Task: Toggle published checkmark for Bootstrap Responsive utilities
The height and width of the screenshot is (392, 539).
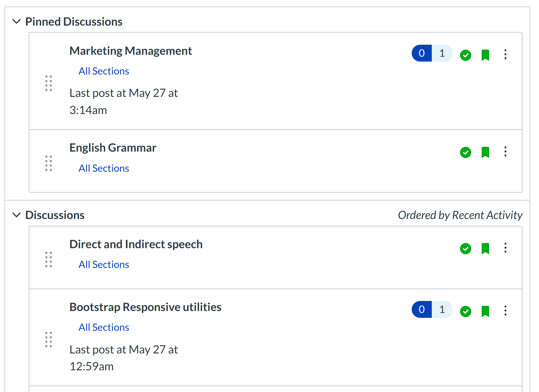Action: [x=465, y=311]
